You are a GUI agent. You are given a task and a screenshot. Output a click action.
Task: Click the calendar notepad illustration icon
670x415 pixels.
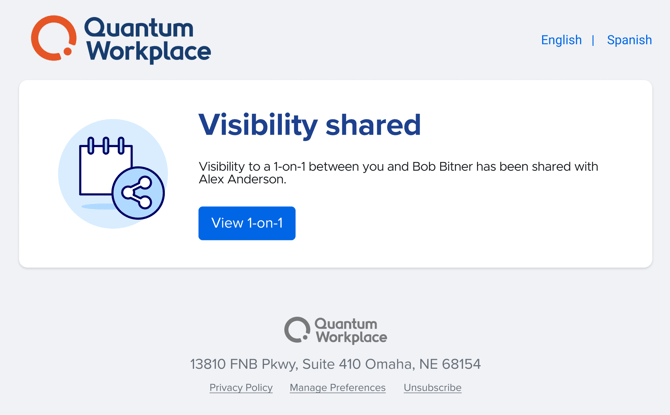point(105,167)
